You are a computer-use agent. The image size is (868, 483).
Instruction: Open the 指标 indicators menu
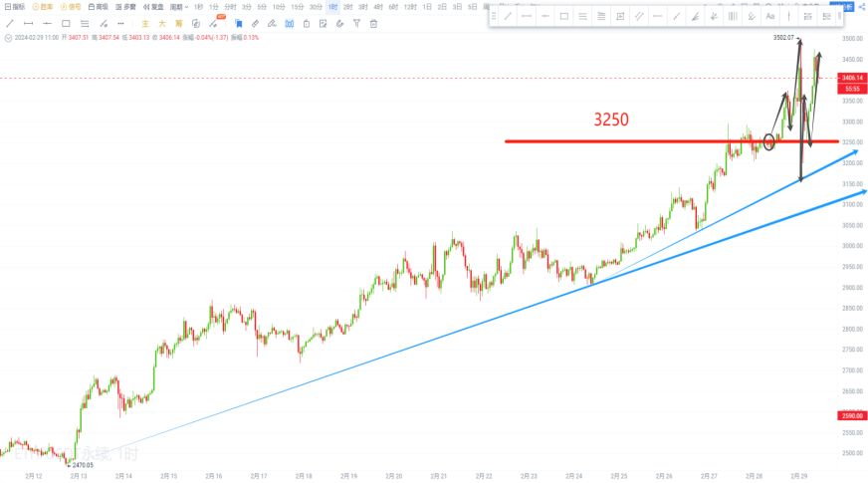click(15, 7)
